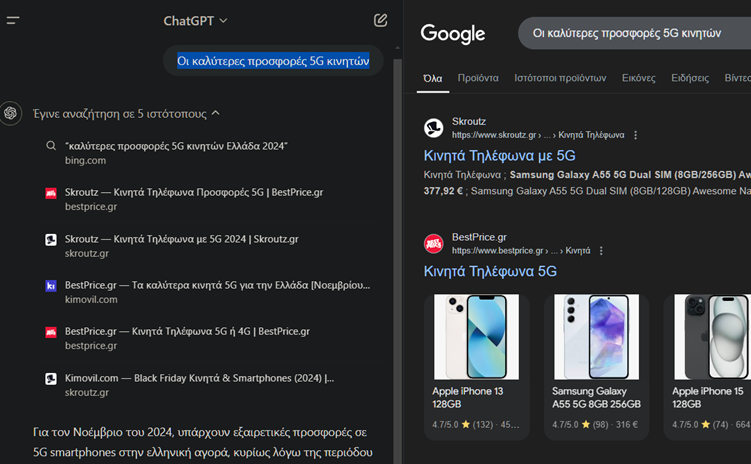The height and width of the screenshot is (464, 751).
Task: Open the ChatGPT model dropdown
Action: (x=195, y=21)
